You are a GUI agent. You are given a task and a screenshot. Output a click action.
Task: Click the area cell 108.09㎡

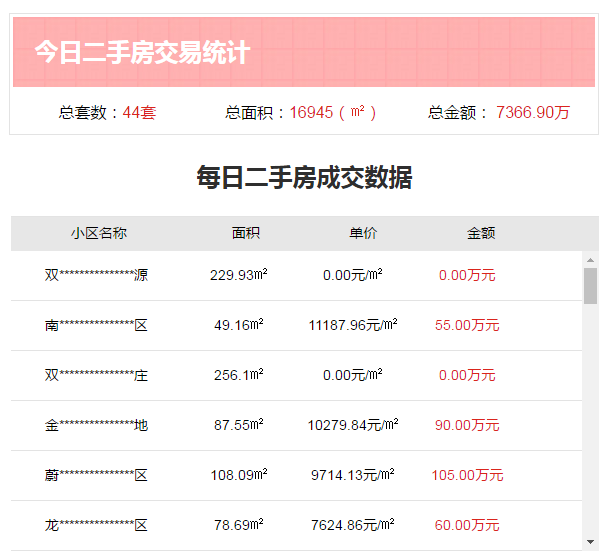point(238,475)
